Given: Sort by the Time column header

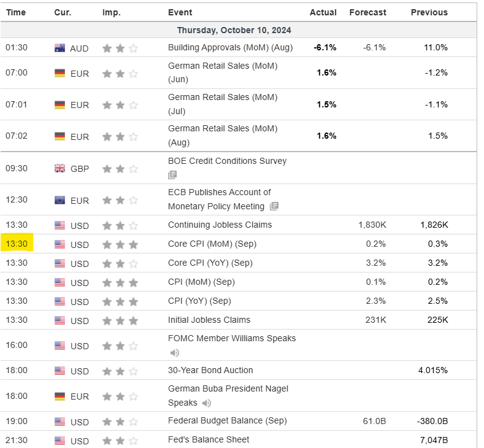Looking at the screenshot, I should 16,12.
